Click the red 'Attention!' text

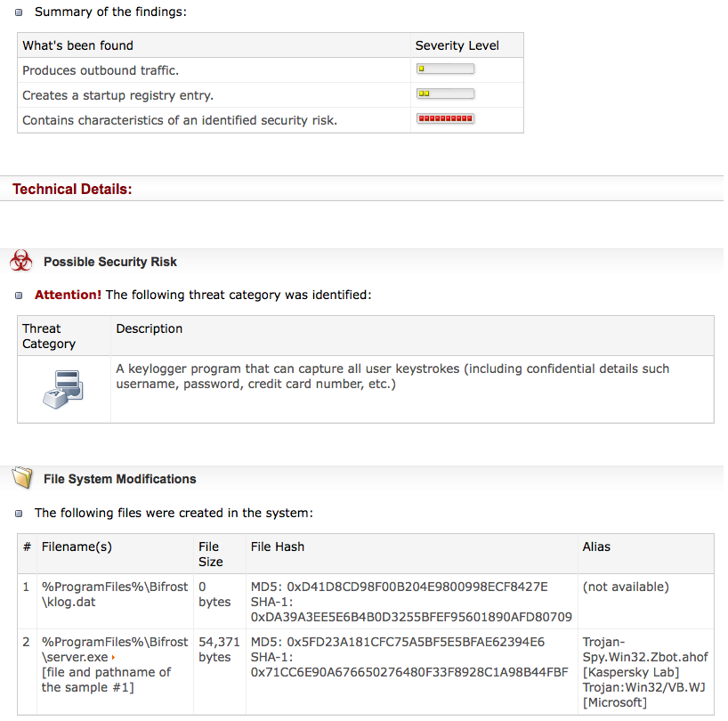pos(68,295)
